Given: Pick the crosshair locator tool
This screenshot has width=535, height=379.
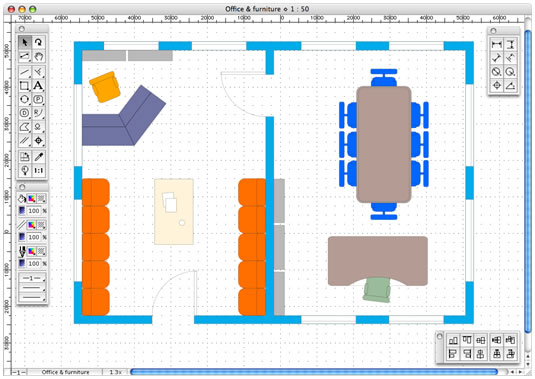Looking at the screenshot, I should coord(38,140).
